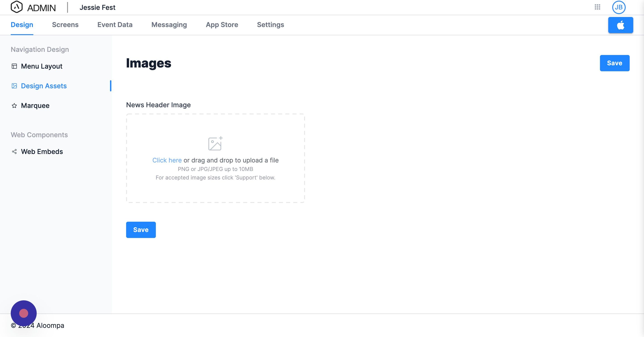
Task: Go to the App Store tab
Action: click(x=222, y=25)
